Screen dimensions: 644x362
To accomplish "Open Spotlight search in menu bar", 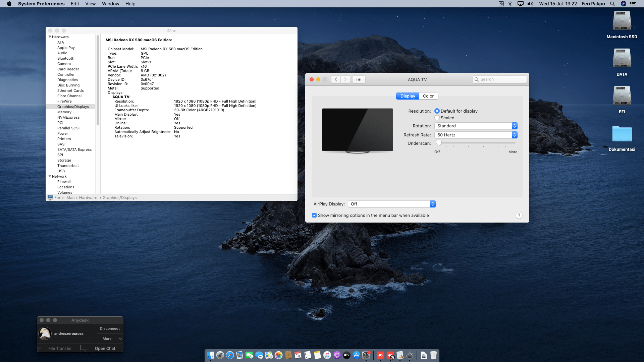I will [x=612, y=4].
